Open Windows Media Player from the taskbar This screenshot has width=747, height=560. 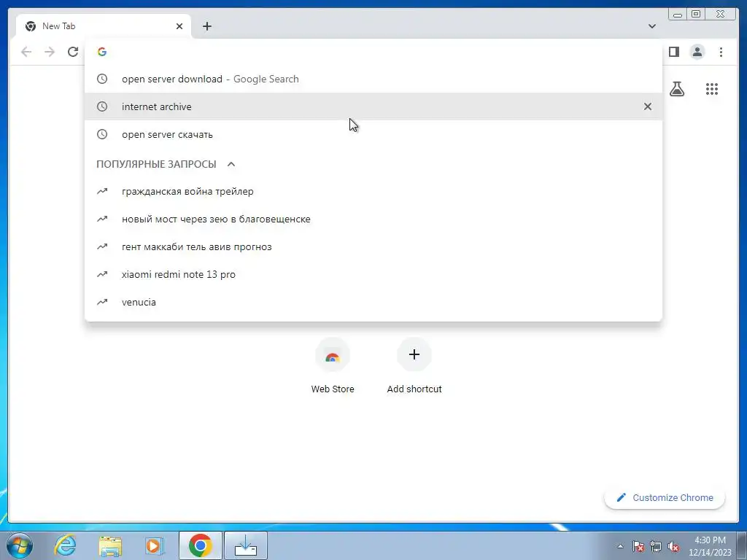point(154,545)
